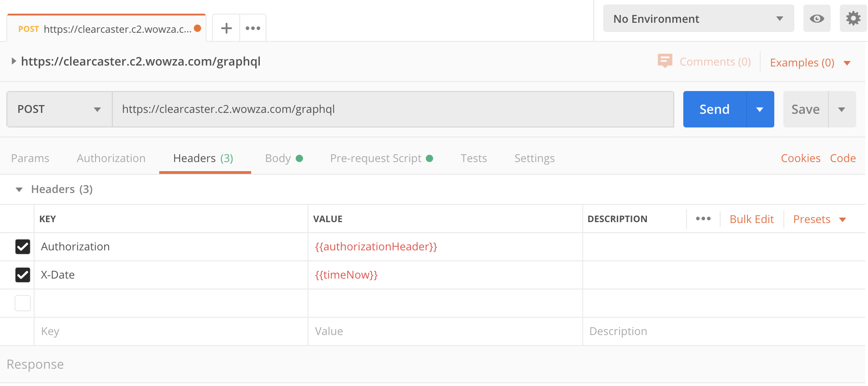Expand the request name disclosure triangle
The height and width of the screenshot is (386, 868).
click(14, 61)
